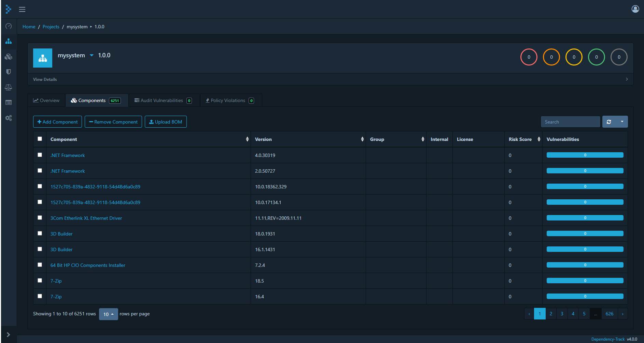Image resolution: width=644 pixels, height=343 pixels.
Task: Open Vulnerabilities shield icon in sidebar
Action: [9, 72]
